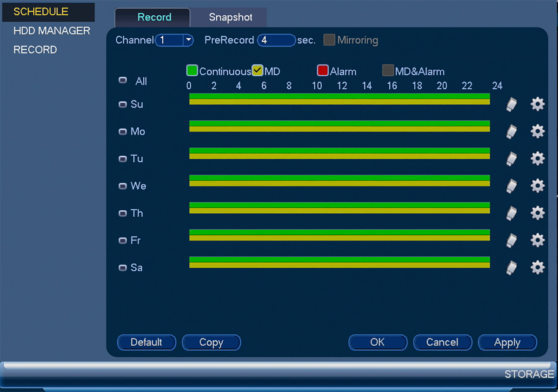
Task: Open gear settings for Friday row
Action: [x=538, y=240]
